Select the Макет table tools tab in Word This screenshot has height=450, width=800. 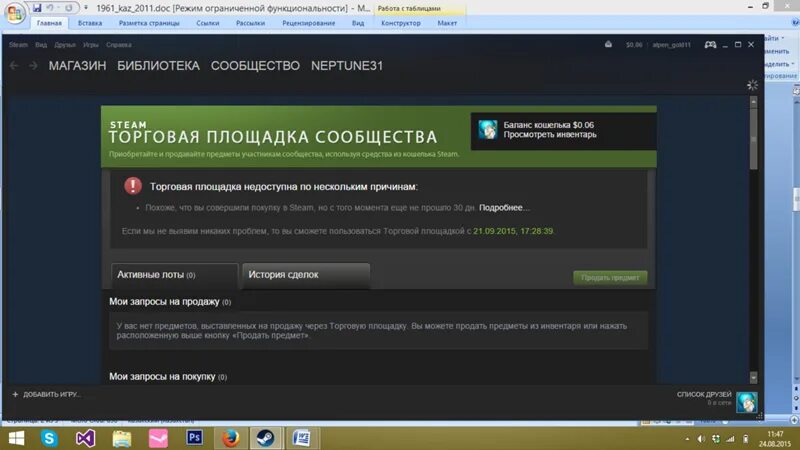pos(447,23)
